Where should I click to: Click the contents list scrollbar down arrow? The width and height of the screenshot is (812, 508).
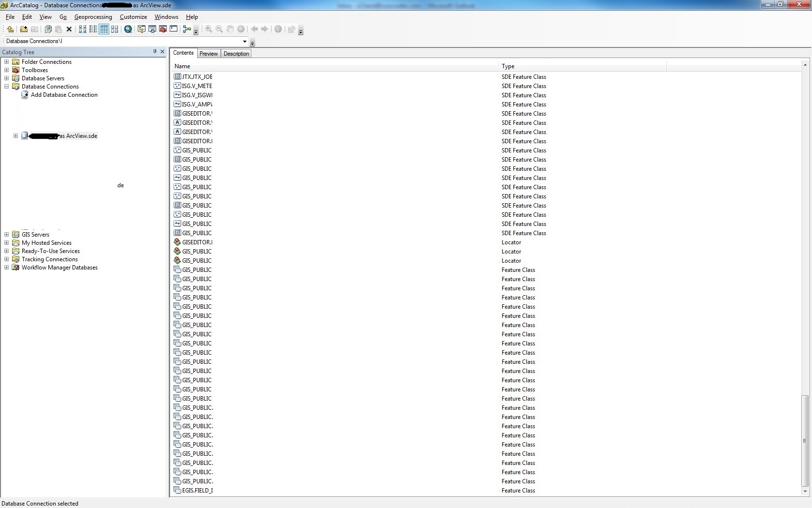pos(805,492)
